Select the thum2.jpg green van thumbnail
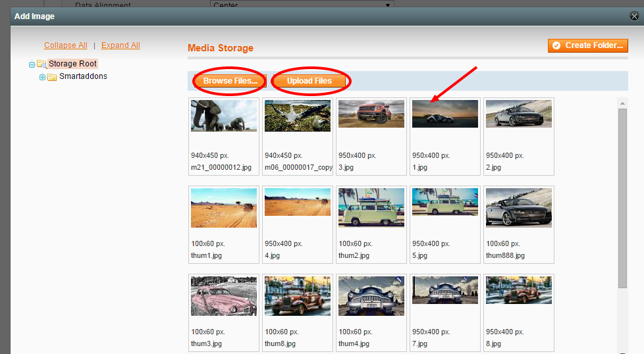 (371, 208)
